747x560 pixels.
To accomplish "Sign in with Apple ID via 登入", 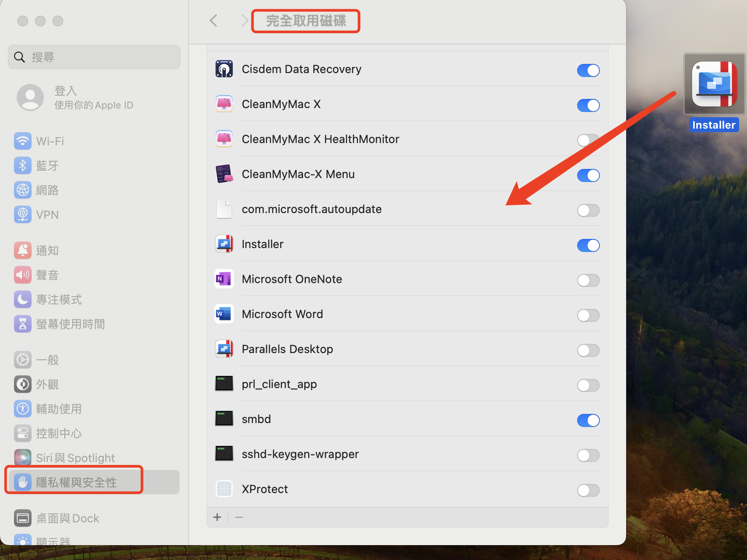I will coord(66,91).
